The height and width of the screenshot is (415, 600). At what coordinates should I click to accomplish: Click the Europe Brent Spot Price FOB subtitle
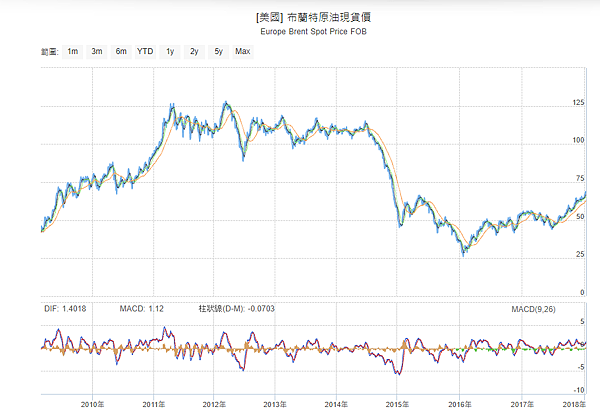[x=299, y=31]
